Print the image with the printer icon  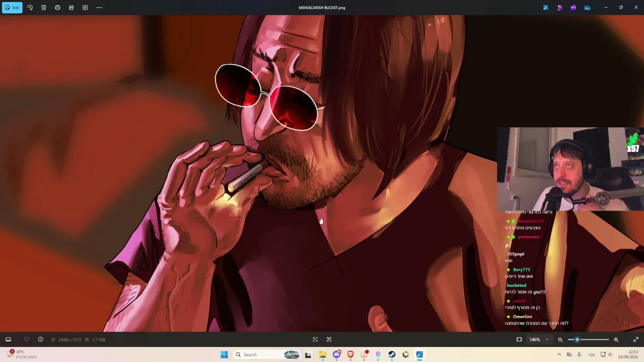(57, 8)
